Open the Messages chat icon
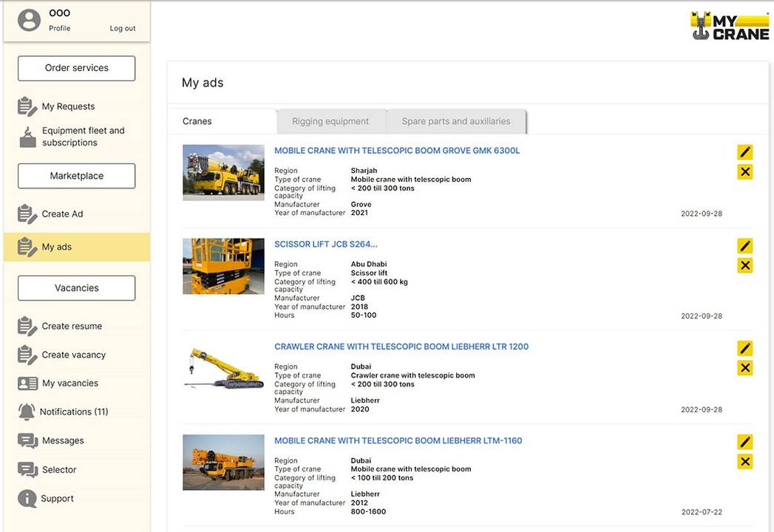Image resolution: width=774 pixels, height=532 pixels. click(x=27, y=440)
